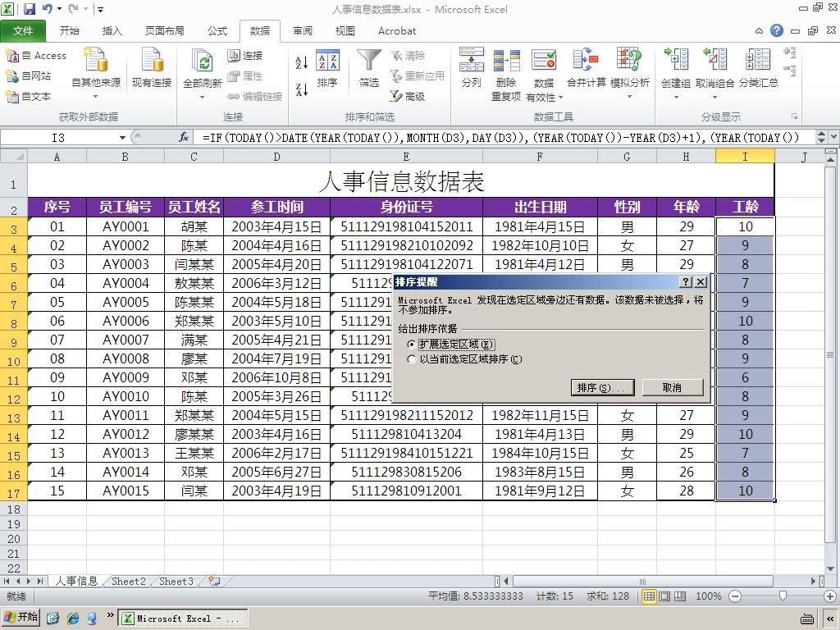Screen dimensions: 840x630
Task: Import data from Access
Action: (x=36, y=56)
